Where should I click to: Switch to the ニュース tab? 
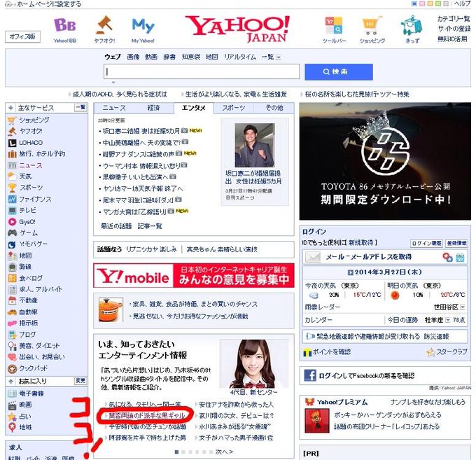tap(114, 108)
